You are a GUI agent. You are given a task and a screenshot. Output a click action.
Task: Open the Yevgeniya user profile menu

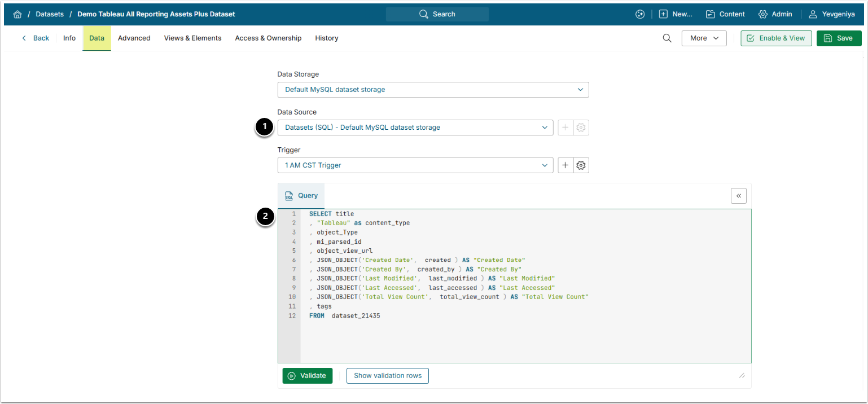830,14
